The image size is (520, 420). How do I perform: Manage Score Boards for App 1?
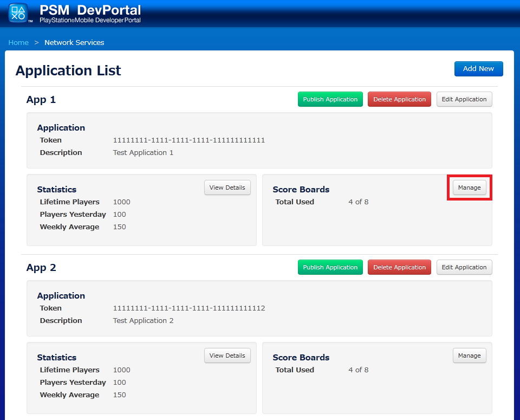(x=469, y=188)
